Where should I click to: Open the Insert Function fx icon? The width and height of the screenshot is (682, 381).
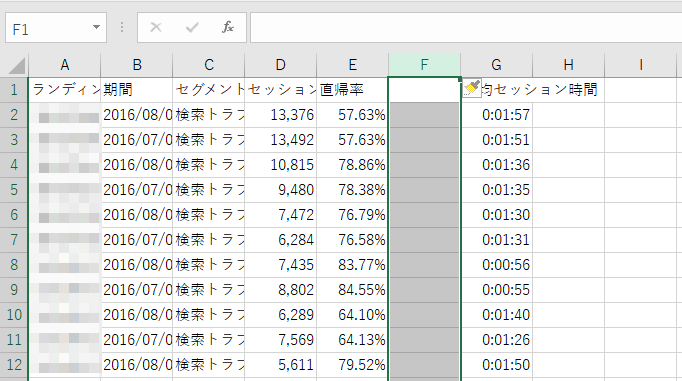(227, 27)
